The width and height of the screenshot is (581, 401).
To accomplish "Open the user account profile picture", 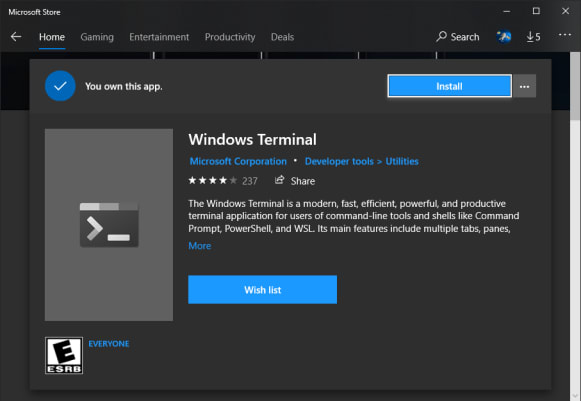I will (x=504, y=37).
